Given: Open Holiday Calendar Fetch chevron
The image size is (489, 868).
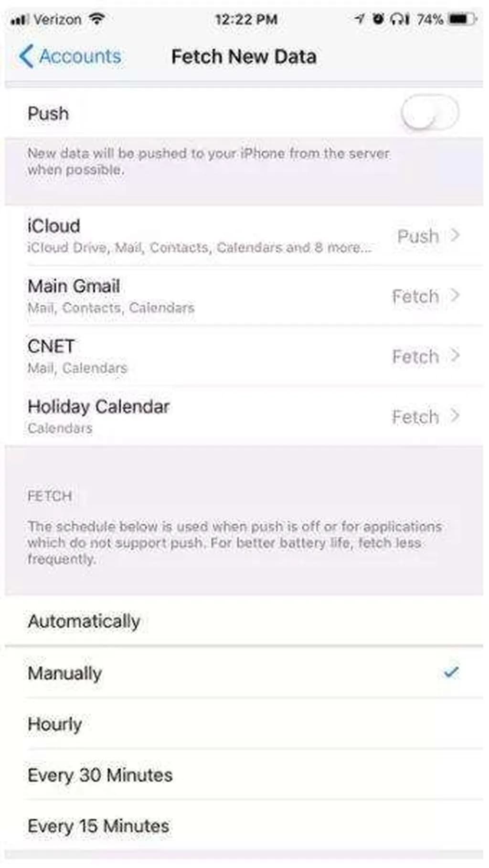Looking at the screenshot, I should [455, 416].
